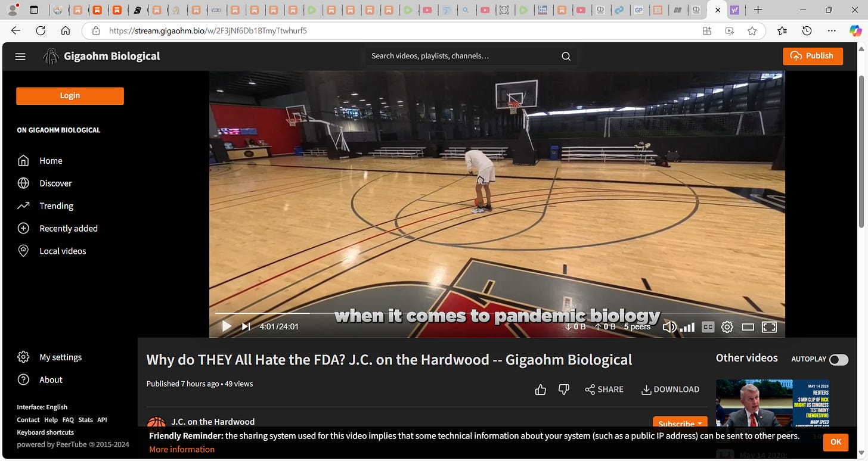
Task: Open the Copilot icon in the browser
Action: pyautogui.click(x=855, y=31)
